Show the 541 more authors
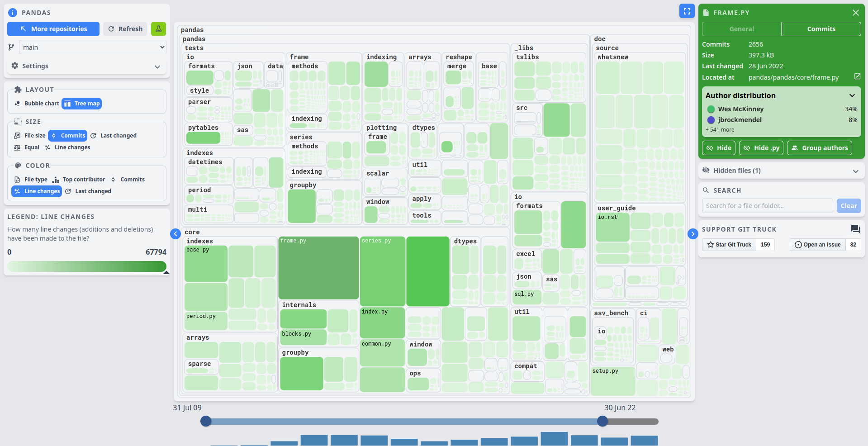868x446 pixels. click(720, 130)
